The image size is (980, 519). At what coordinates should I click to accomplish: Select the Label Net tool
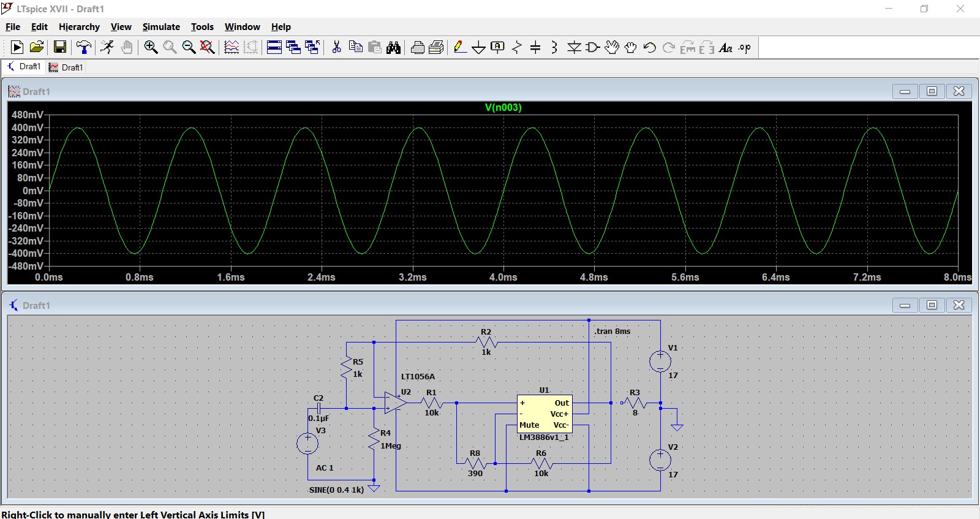tap(498, 47)
